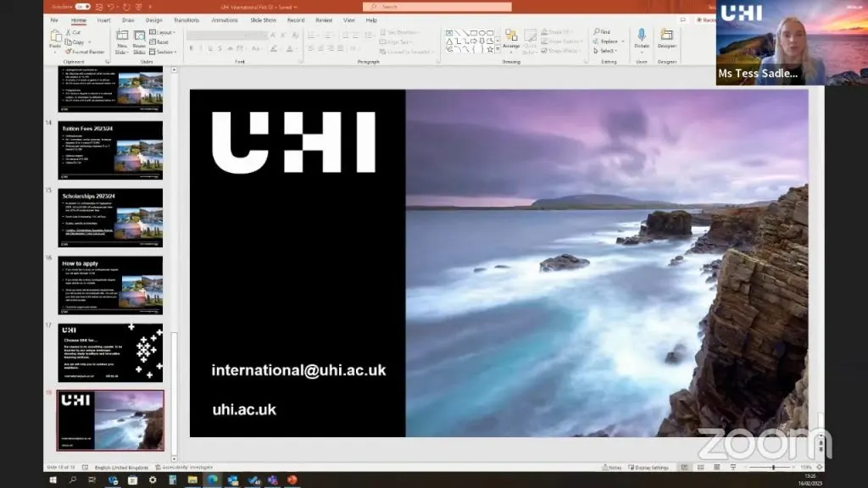Open Reuse Slides pane

[139, 42]
